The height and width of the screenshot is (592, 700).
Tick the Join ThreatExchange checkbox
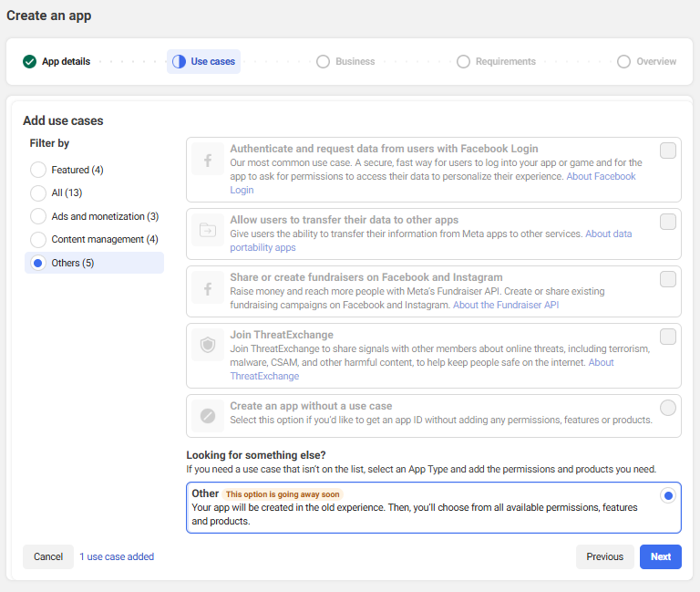(x=668, y=337)
